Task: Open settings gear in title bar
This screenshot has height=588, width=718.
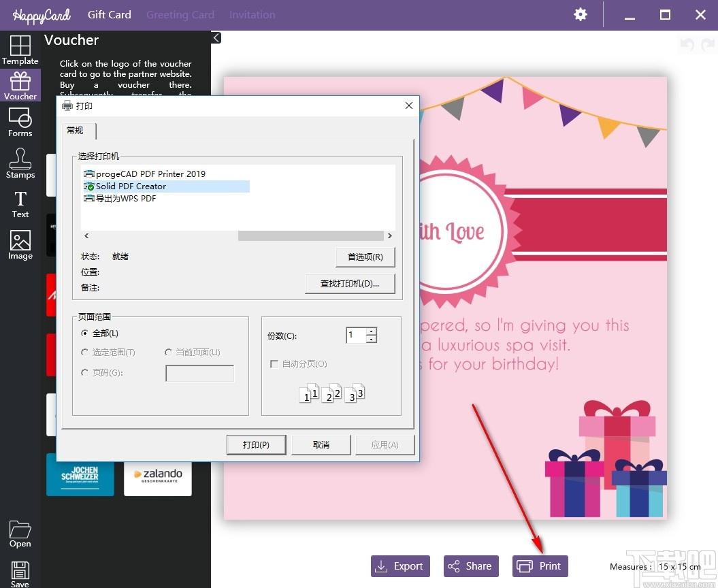Action: 580,15
